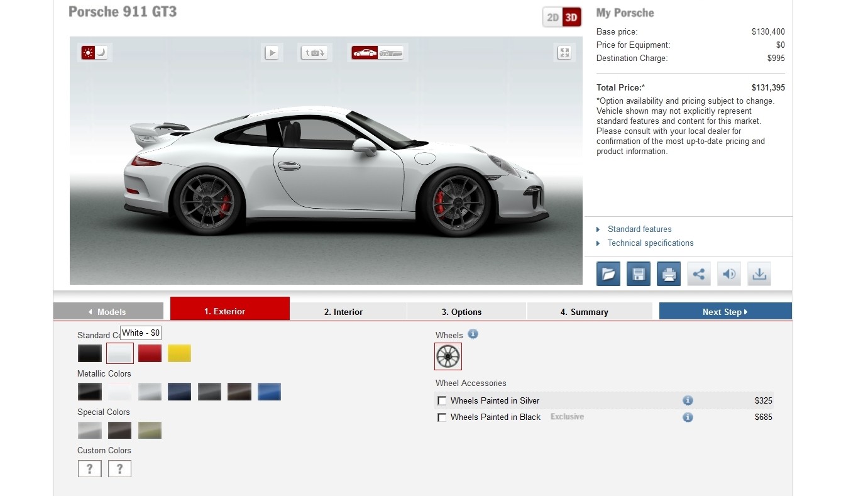This screenshot has width=868, height=496.
Task: Choose the yellow standard color
Action: tap(179, 353)
